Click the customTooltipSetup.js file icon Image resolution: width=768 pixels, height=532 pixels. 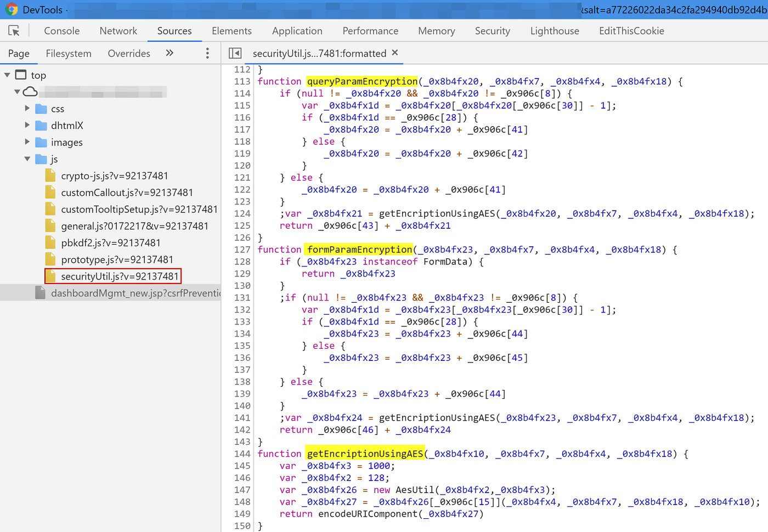[50, 208]
